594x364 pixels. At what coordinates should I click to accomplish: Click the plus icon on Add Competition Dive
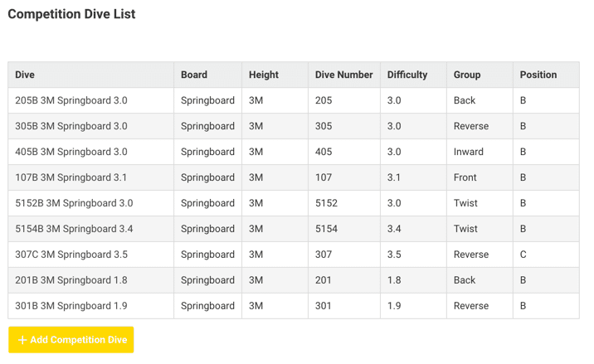pyautogui.click(x=22, y=340)
